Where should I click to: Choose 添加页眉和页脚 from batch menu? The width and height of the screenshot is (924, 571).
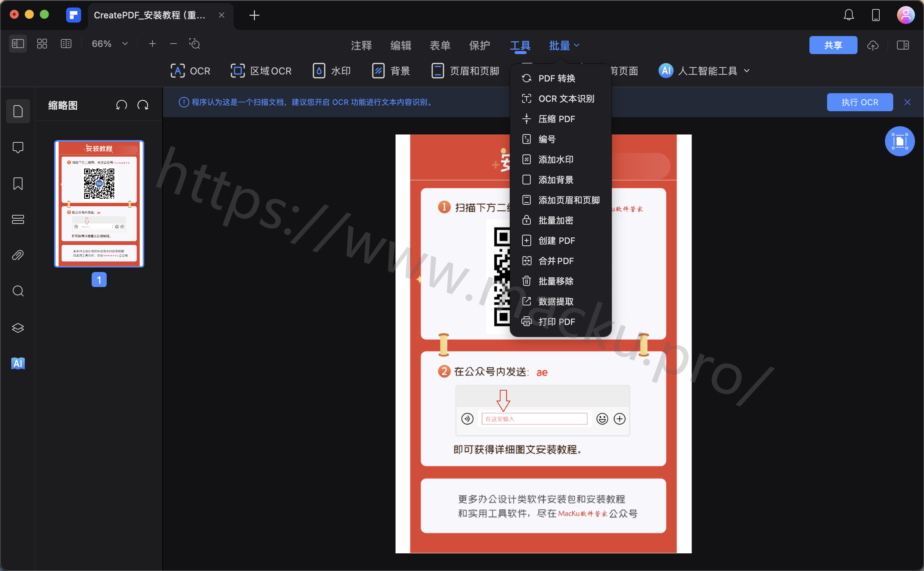point(560,200)
